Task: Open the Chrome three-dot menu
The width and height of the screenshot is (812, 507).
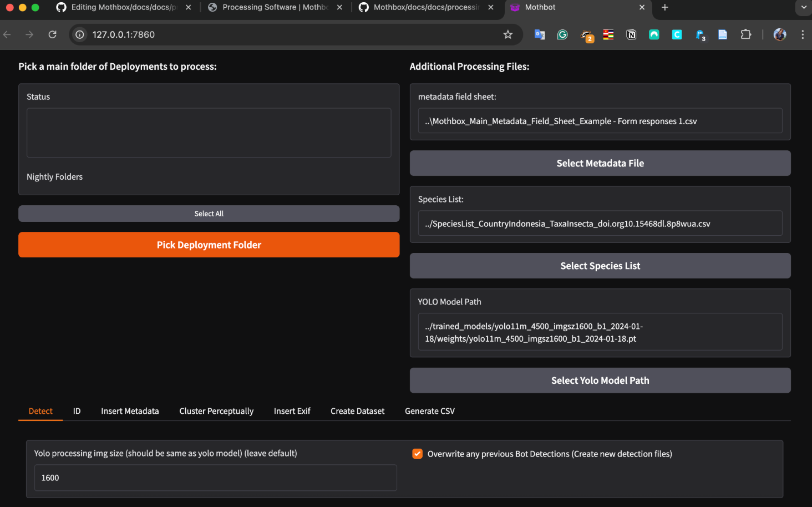Action: pos(803,34)
